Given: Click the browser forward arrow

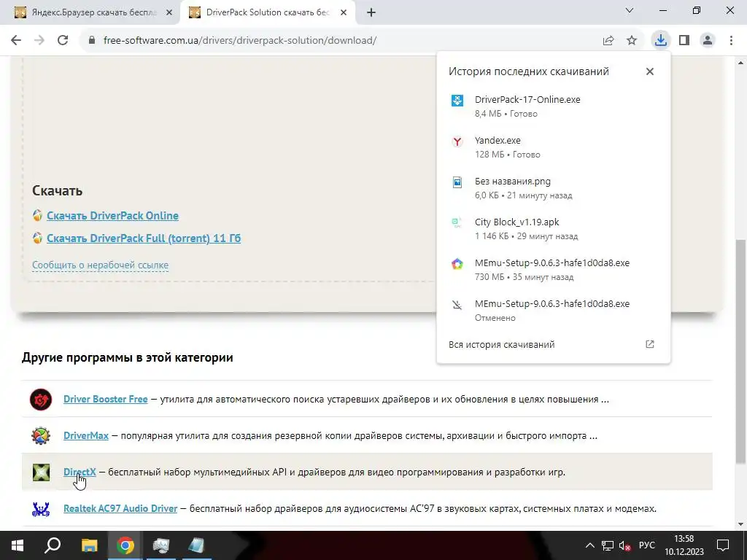Looking at the screenshot, I should pos(39,41).
